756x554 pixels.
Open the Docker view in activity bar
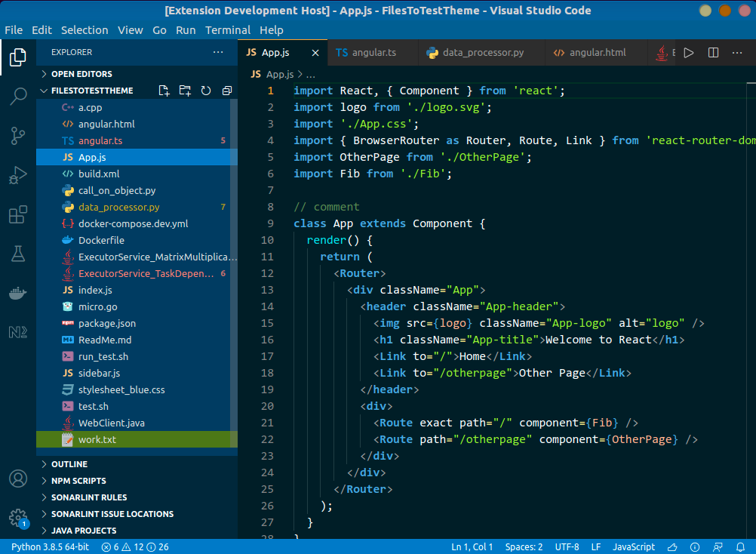pyautogui.click(x=18, y=293)
